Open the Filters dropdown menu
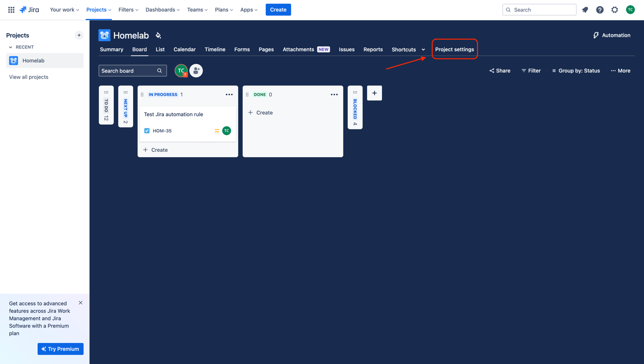644x364 pixels. (x=128, y=10)
